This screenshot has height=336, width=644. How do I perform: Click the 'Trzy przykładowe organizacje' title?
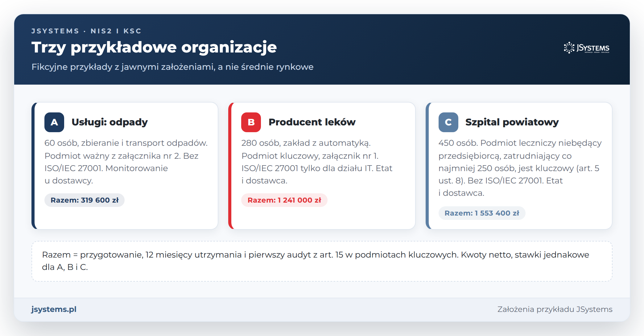tap(154, 47)
